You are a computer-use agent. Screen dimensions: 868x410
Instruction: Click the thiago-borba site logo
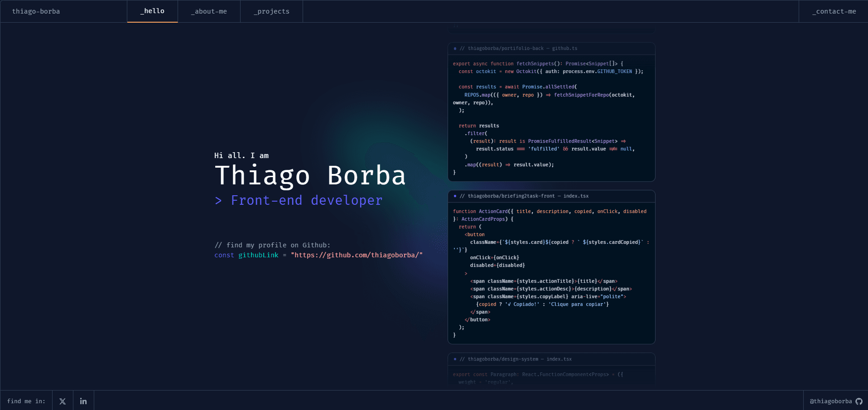tap(36, 11)
